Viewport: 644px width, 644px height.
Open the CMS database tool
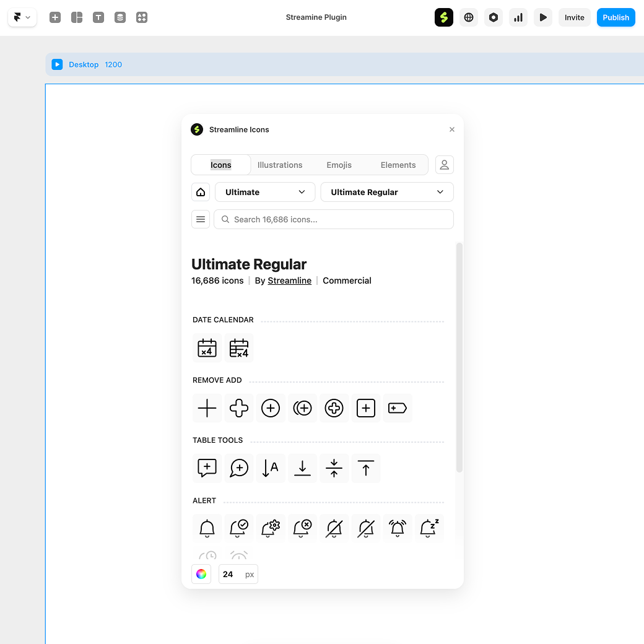[120, 17]
